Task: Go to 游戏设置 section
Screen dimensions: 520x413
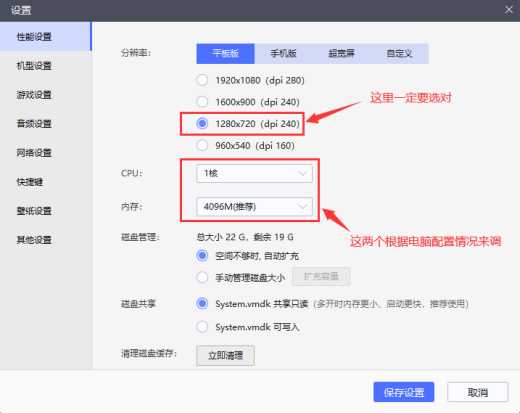Action: 34,95
